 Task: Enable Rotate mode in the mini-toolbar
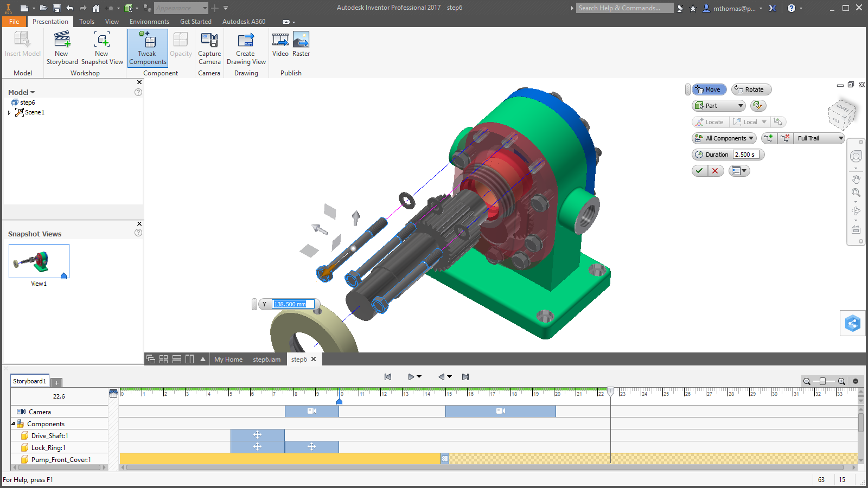(751, 89)
